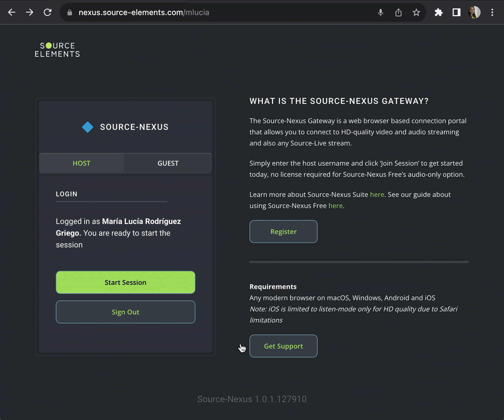Click the Start Session button
The image size is (504, 420).
[x=125, y=282]
